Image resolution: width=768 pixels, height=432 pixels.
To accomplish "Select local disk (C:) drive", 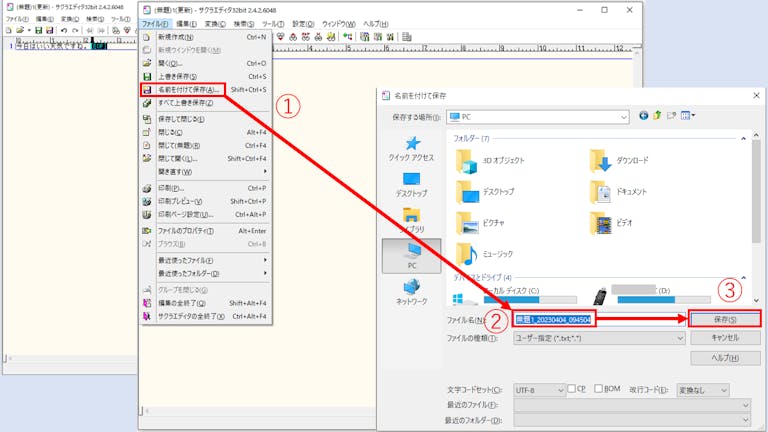I will [x=514, y=296].
